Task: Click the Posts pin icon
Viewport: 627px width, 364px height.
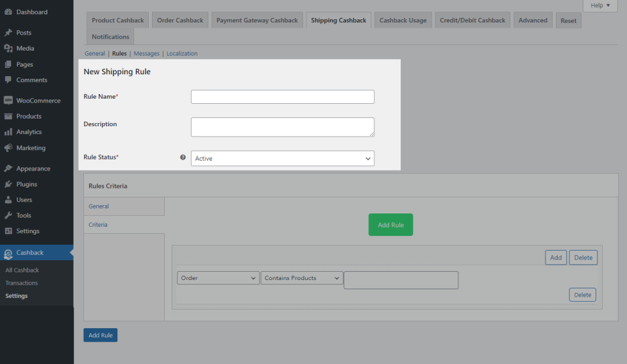Action: point(8,33)
